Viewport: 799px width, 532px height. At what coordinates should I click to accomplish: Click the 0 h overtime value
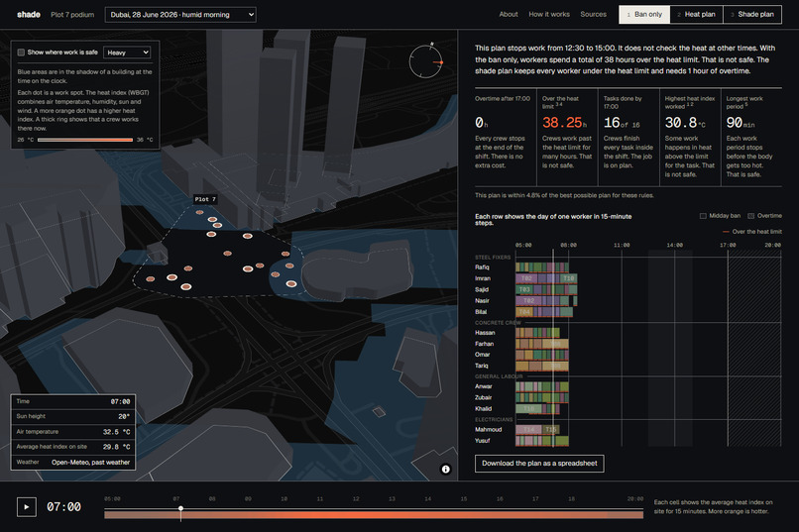coord(482,123)
